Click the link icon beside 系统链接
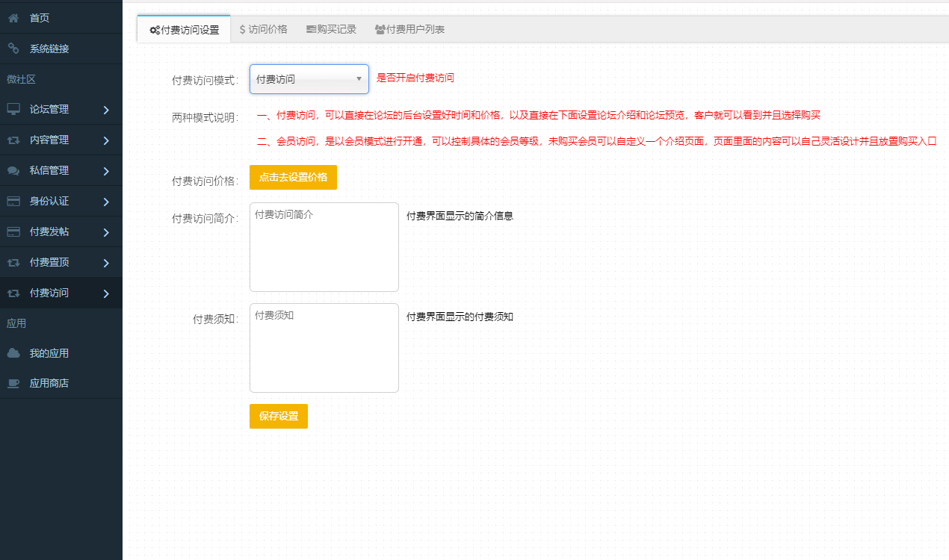Viewport: 949px width, 560px height. pyautogui.click(x=13, y=49)
